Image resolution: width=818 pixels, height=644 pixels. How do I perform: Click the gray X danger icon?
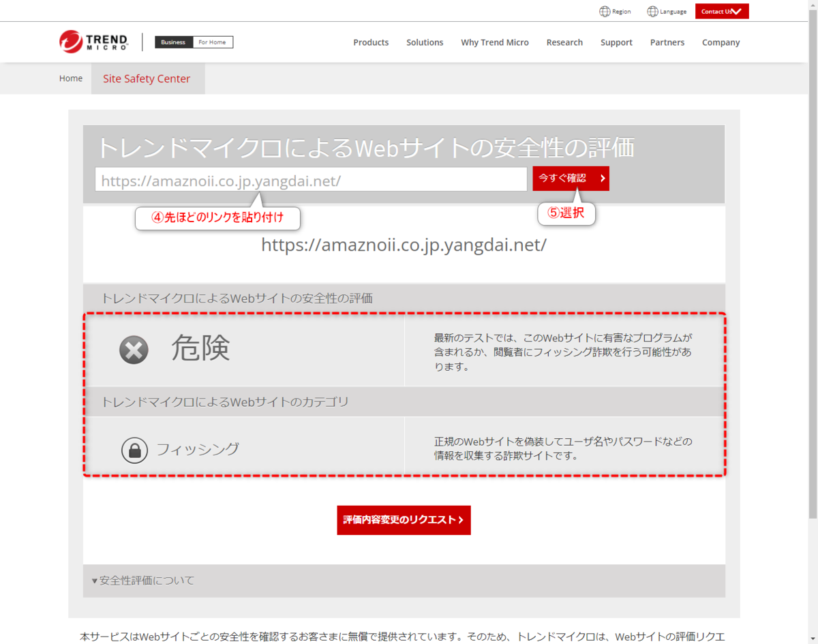click(x=134, y=350)
